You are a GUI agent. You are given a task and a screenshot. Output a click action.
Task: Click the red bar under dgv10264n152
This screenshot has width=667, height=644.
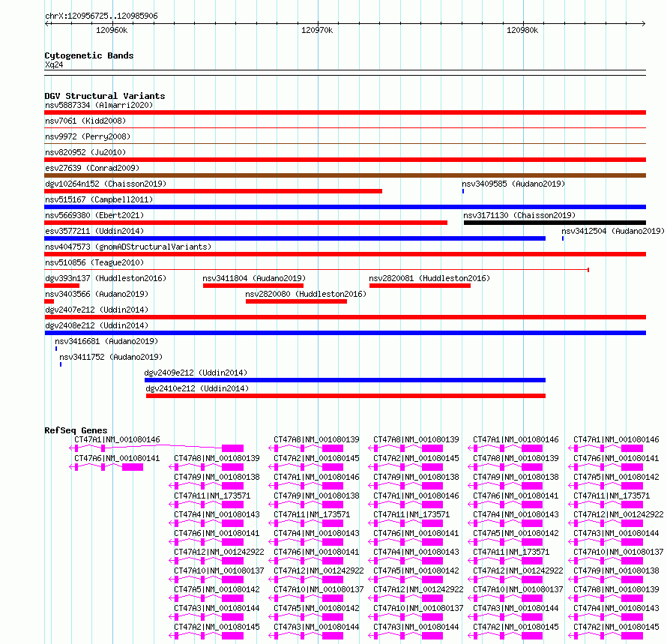(x=213, y=191)
